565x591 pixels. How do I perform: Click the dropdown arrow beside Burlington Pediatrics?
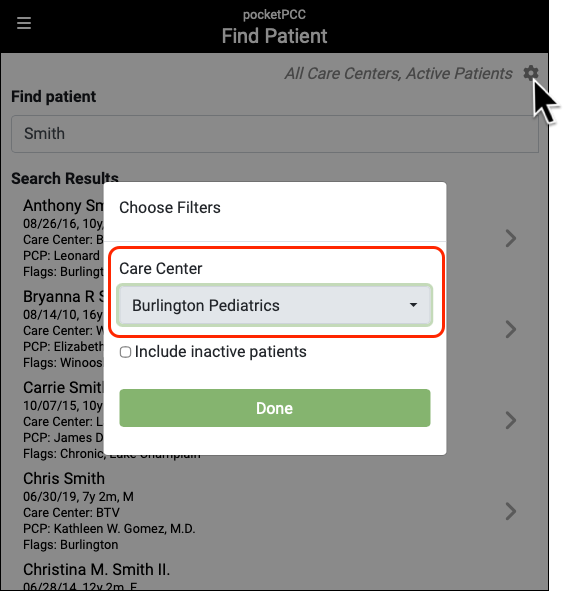pos(413,305)
